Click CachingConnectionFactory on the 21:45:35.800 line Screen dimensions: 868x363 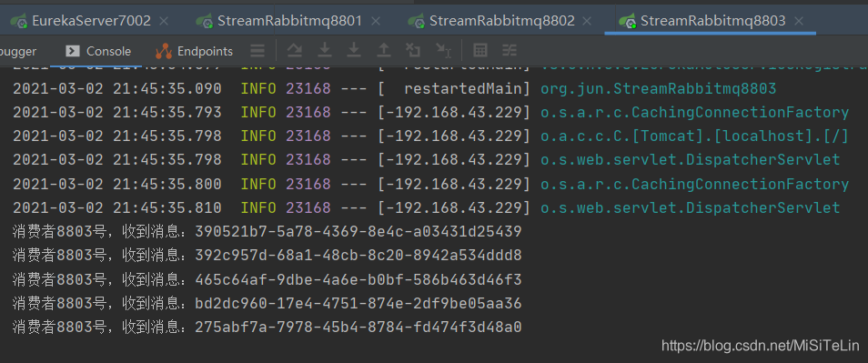[740, 185]
